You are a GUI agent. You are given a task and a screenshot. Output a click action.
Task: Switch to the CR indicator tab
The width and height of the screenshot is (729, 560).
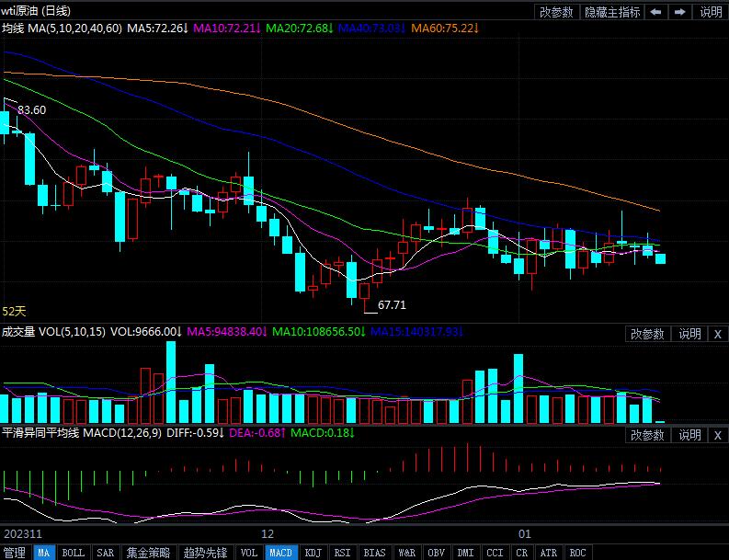coord(521,553)
